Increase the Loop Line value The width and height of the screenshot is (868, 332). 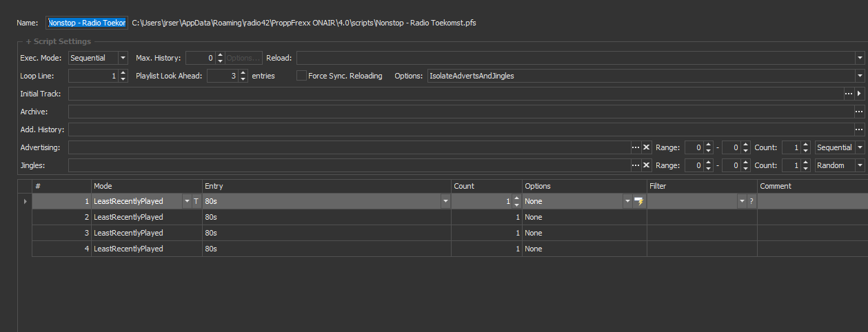coord(123,73)
